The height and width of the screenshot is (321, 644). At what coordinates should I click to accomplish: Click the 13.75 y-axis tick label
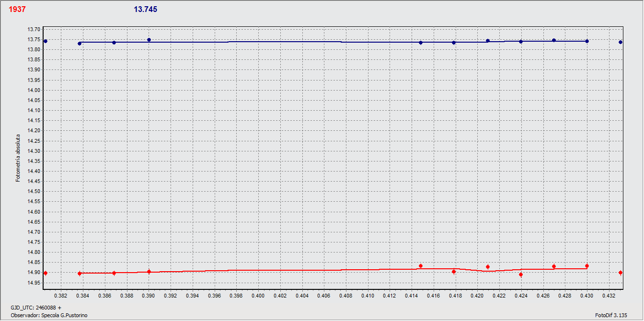(33, 40)
